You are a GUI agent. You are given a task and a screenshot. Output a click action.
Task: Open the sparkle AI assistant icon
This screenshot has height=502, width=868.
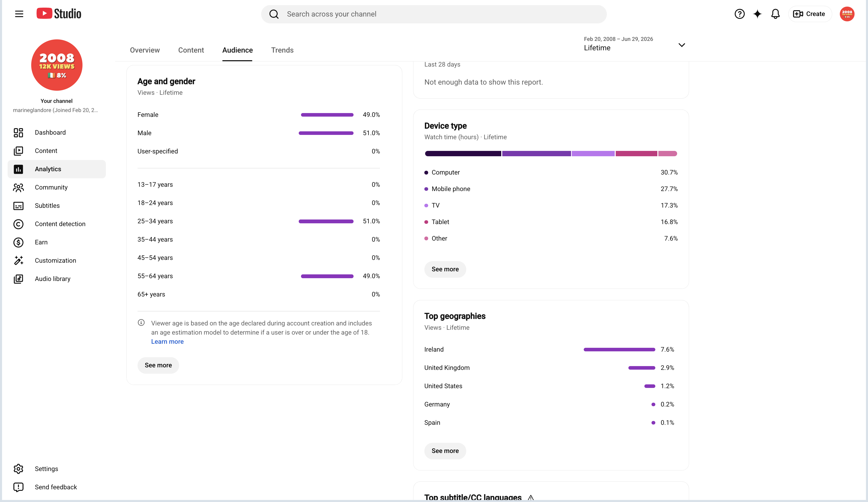[757, 14]
